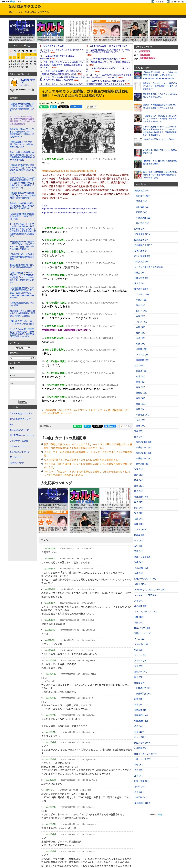
Task: Click the 名前 message input field
Action: 22,372
